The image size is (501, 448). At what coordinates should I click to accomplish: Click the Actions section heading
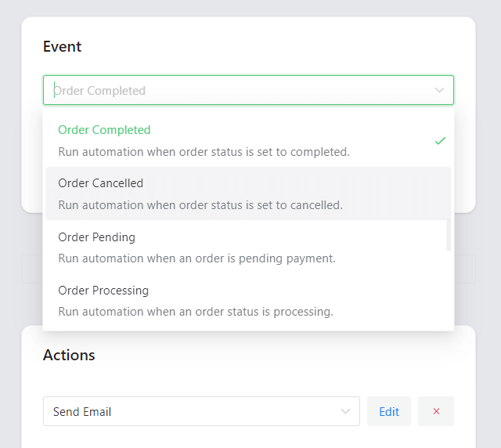coord(69,355)
